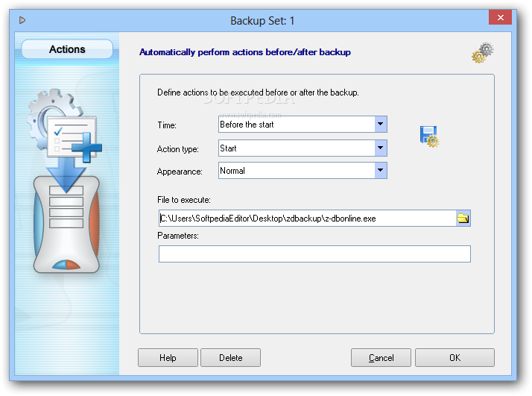Select the Actions tab in sidebar
The height and width of the screenshot is (396, 532).
tap(67, 49)
